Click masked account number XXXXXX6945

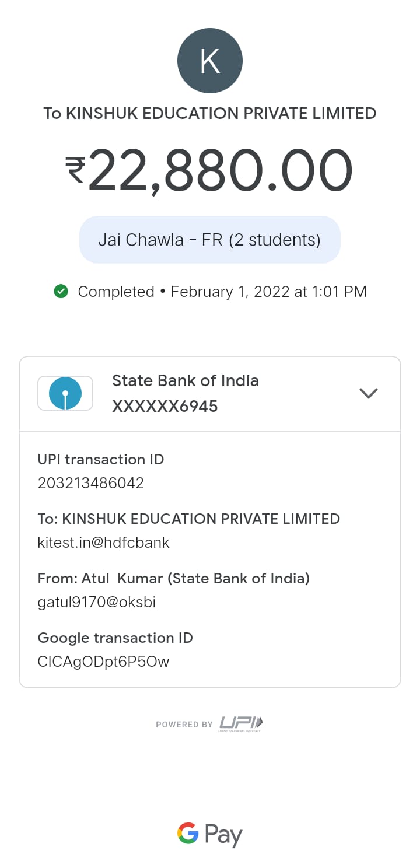(164, 407)
